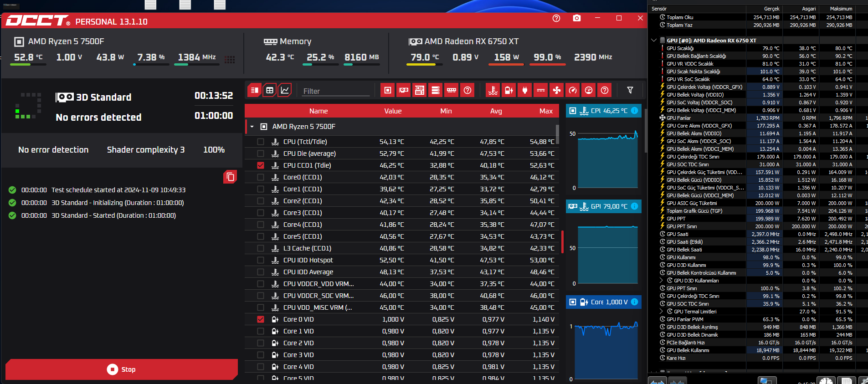The height and width of the screenshot is (384, 868).
Task: Toggle the speedometer frequency sensor filter icon
Action: (573, 90)
